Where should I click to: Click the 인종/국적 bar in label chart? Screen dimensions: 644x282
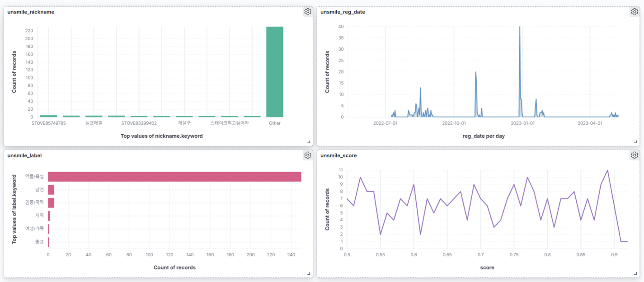[x=50, y=203]
